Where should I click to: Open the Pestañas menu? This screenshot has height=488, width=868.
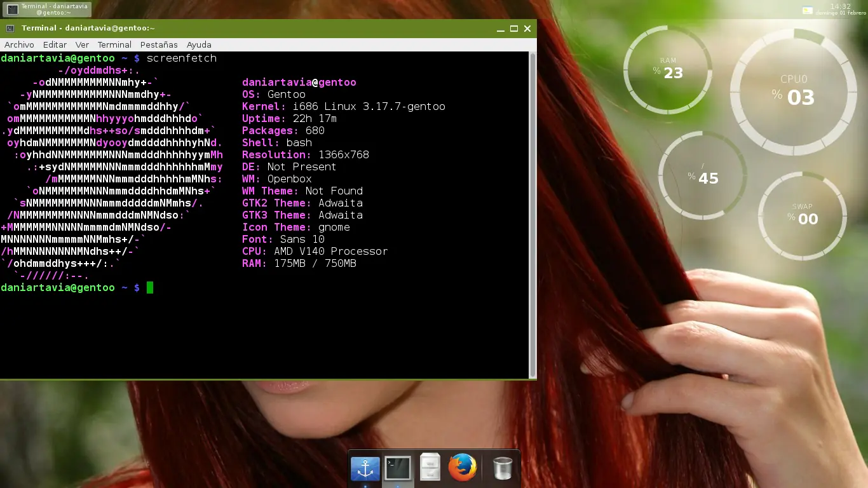159,44
